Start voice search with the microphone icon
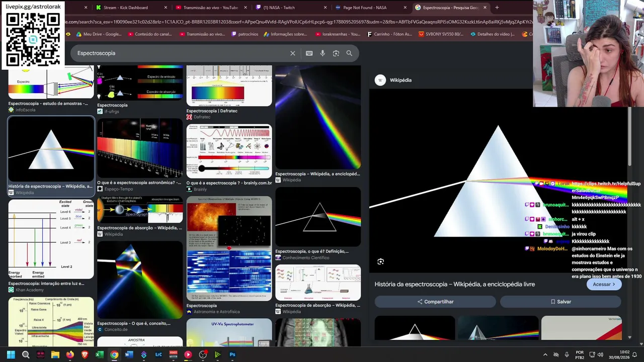This screenshot has width=644, height=362. [x=323, y=53]
